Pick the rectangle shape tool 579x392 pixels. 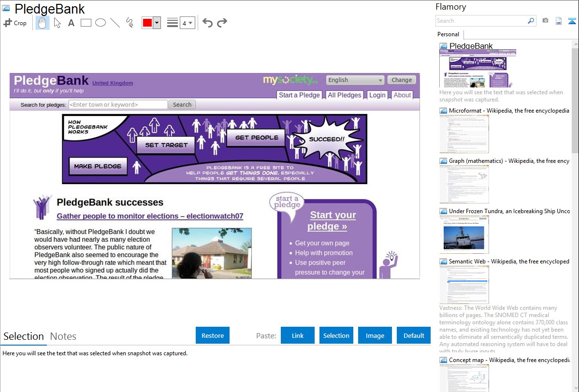tap(86, 23)
